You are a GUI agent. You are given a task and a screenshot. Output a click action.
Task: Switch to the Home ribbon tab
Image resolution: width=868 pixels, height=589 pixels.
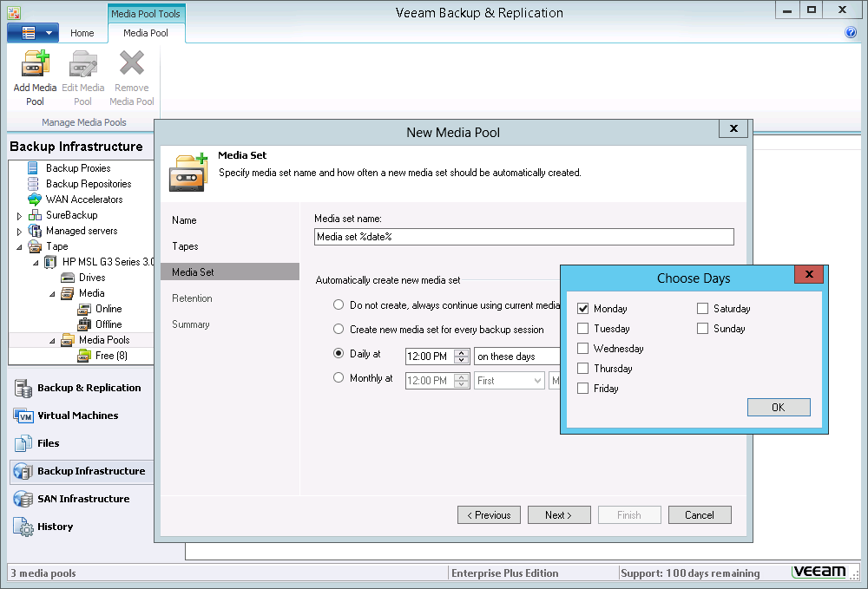click(x=82, y=33)
